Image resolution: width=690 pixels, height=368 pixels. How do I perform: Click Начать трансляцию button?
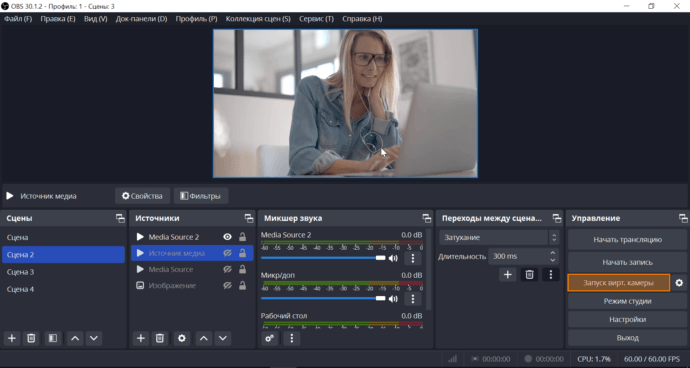(627, 240)
